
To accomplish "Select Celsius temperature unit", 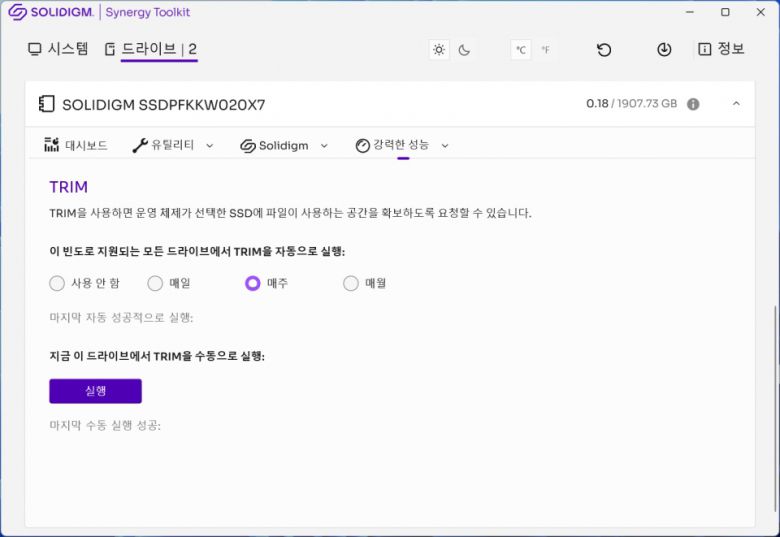I will [521, 50].
